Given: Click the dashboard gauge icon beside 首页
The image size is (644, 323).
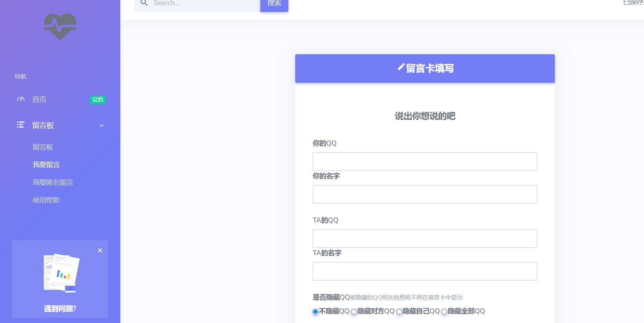Looking at the screenshot, I should (x=21, y=99).
